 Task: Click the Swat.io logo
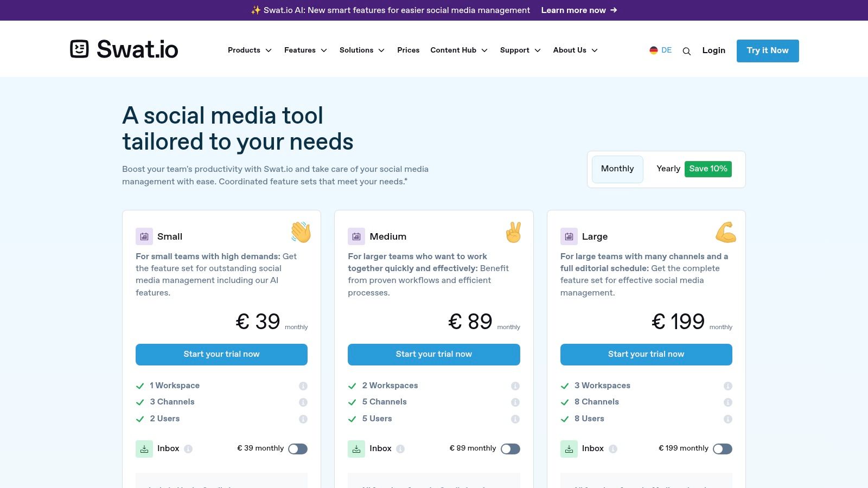pos(124,49)
